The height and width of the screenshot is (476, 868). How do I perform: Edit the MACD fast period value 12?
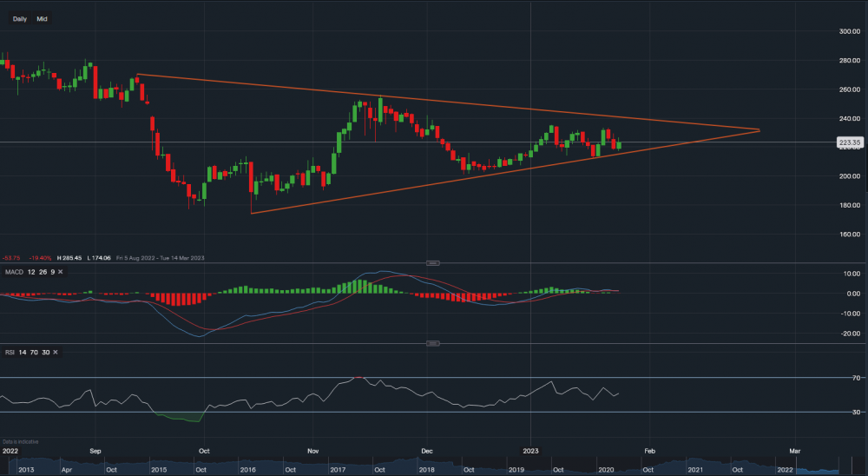tap(30, 272)
